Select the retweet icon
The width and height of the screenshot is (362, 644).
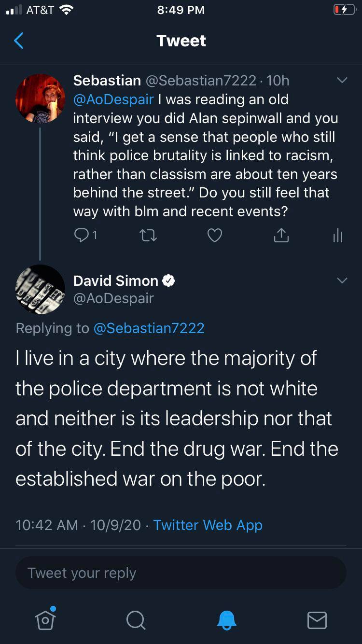pos(148,235)
